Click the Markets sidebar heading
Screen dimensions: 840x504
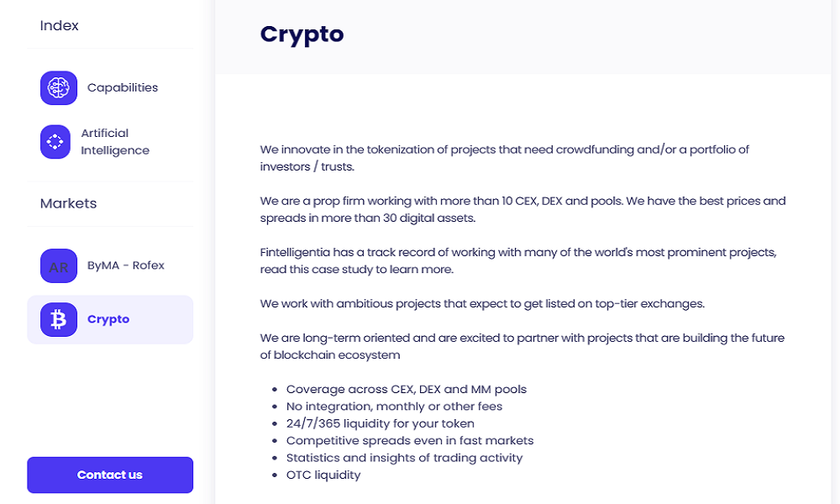68,203
